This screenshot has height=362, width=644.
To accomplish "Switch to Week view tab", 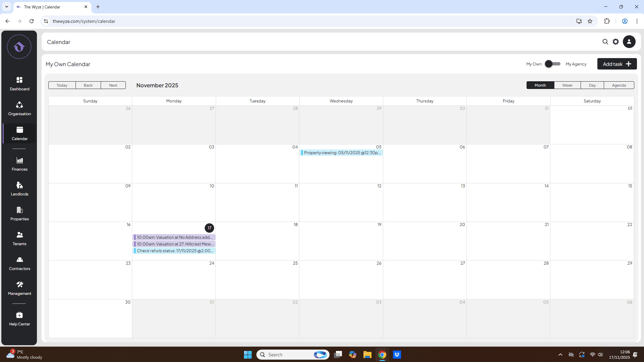I will coord(567,85).
